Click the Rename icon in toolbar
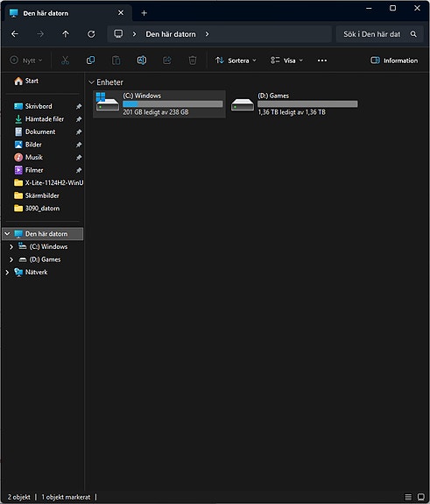This screenshot has height=504, width=430. 142,60
